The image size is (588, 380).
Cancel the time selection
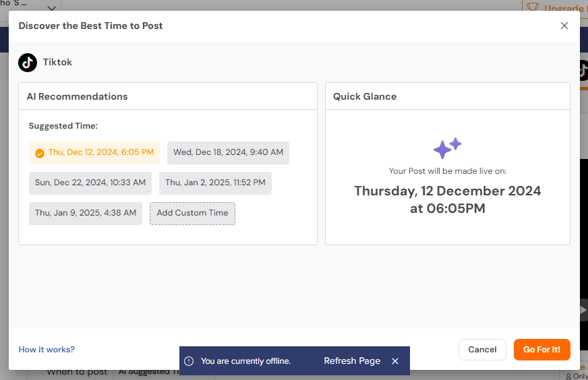(x=482, y=349)
